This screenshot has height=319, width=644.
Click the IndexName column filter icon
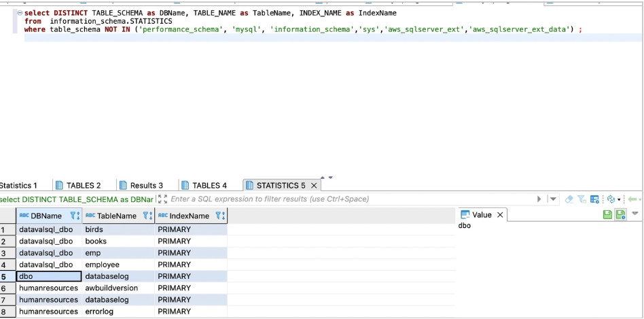[219, 216]
